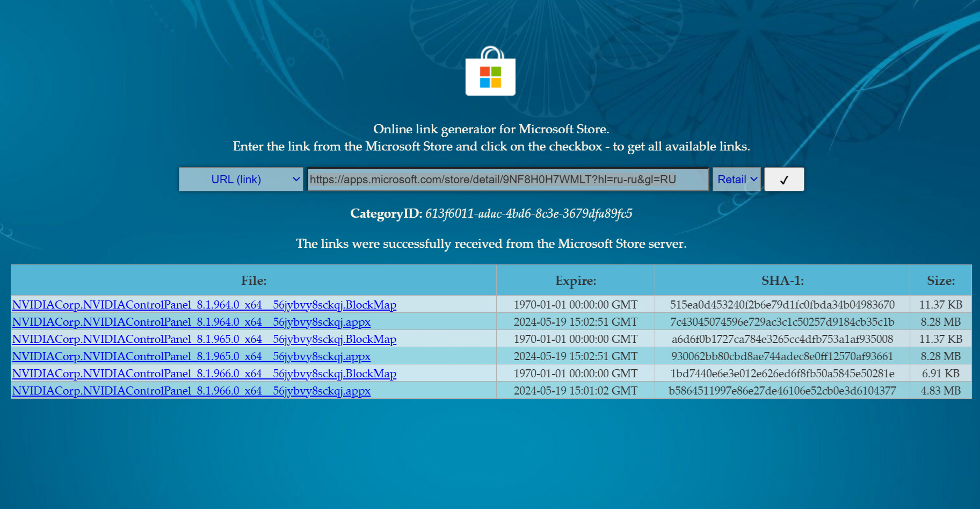Click the CategoryID value 613f6011-adac-4bd6-8c3e-3679dfa89fc5
Viewport: 980px width, 509px height.
click(529, 214)
